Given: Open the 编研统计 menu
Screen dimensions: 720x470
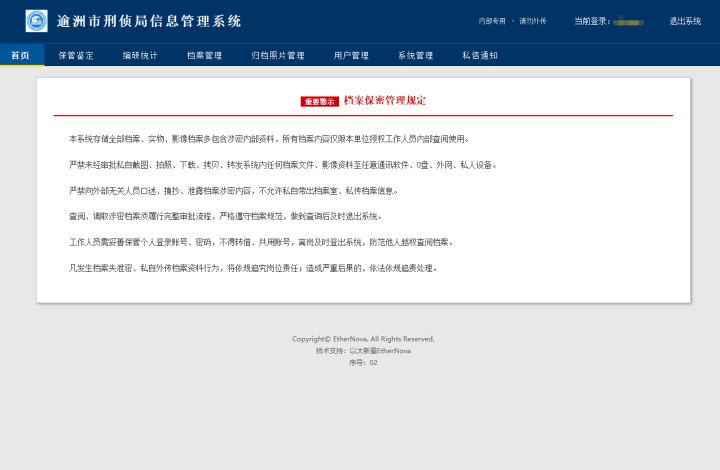Looking at the screenshot, I should 140,56.
